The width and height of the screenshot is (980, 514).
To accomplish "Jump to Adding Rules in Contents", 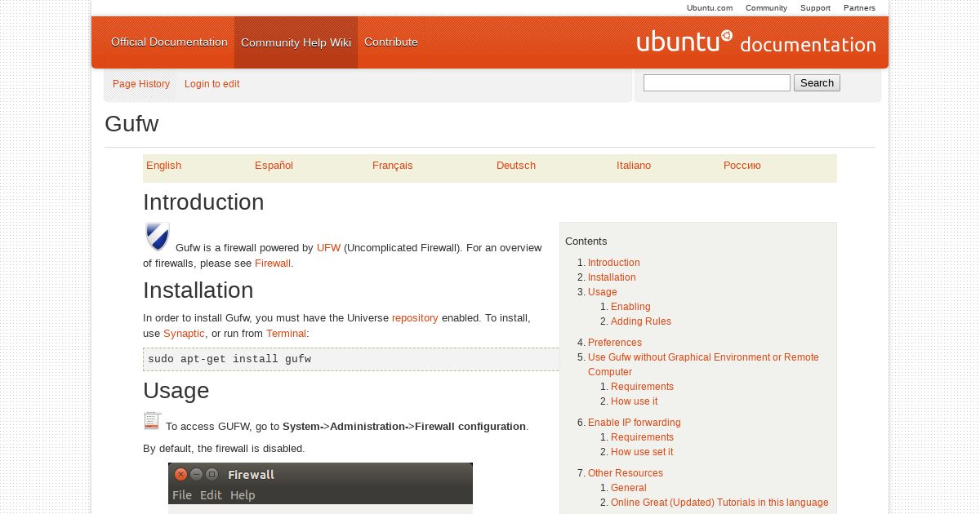I will click(641, 321).
